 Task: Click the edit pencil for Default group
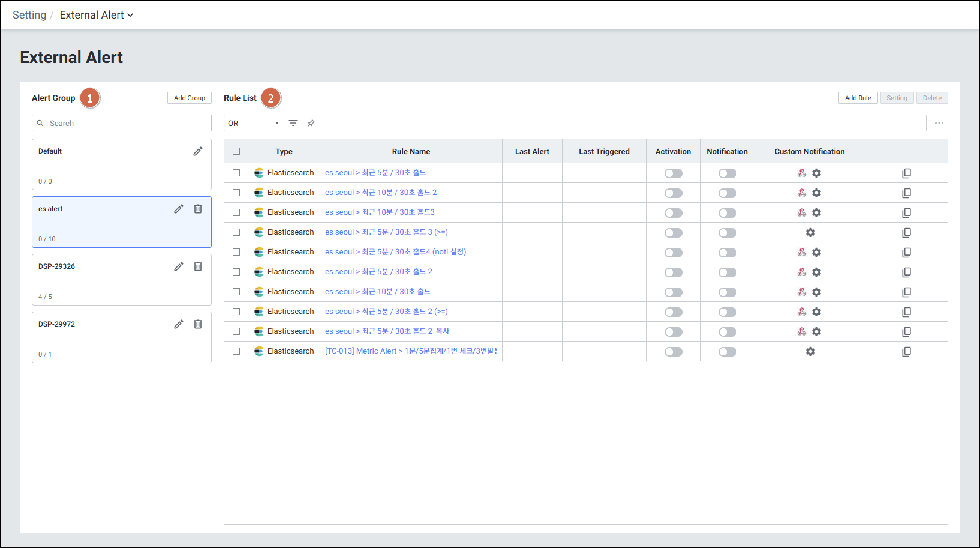tap(197, 151)
